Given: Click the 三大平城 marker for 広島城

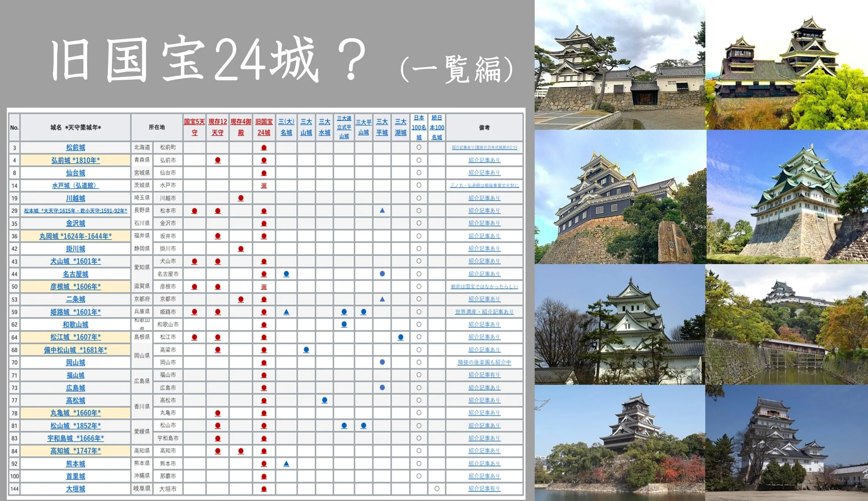Looking at the screenshot, I should coord(382,388).
